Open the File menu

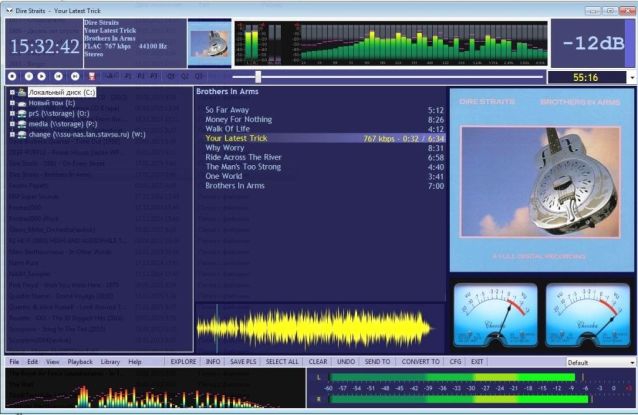pos(14,362)
